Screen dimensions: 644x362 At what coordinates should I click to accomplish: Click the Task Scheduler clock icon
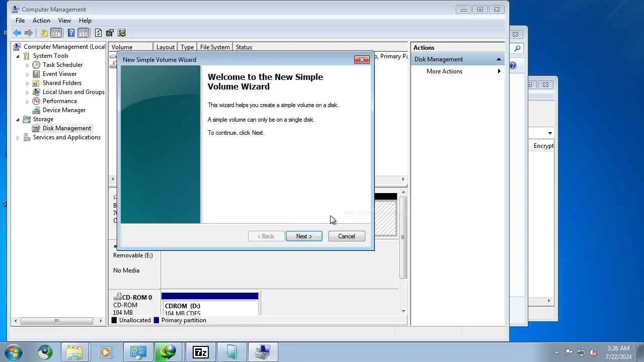click(x=36, y=65)
